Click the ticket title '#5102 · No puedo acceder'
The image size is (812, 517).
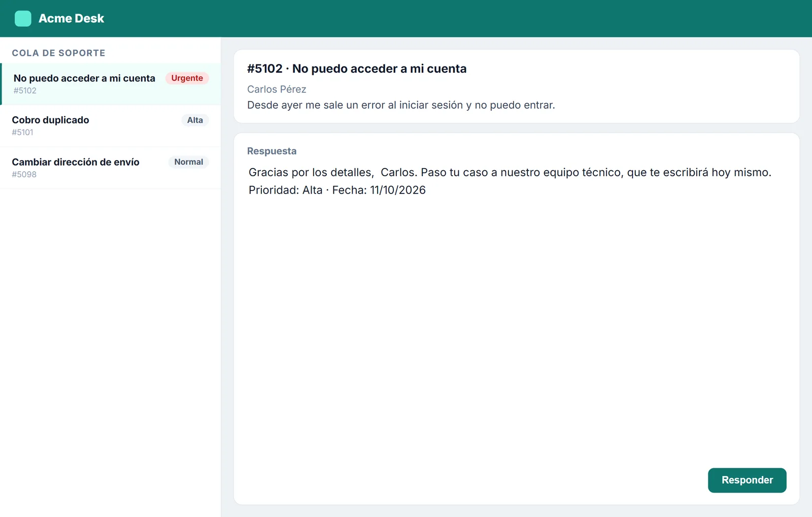[357, 69]
